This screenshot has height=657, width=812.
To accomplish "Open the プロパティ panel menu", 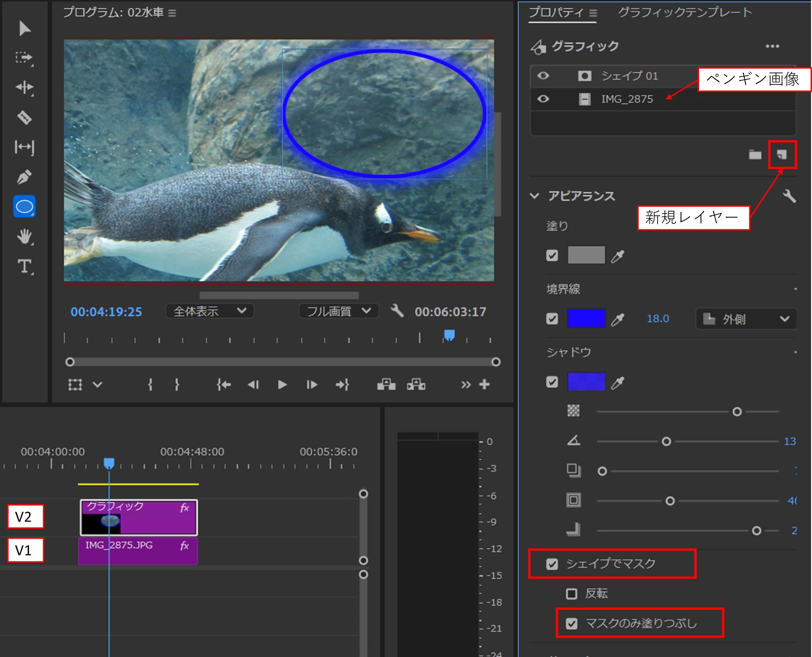I will pyautogui.click(x=593, y=13).
